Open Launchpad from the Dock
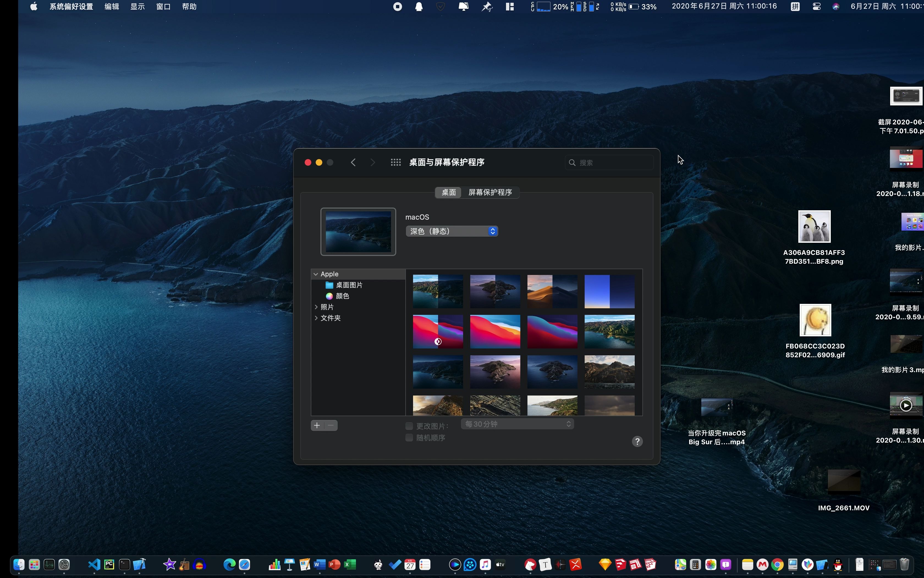Screen dimensions: 924x578 (34, 564)
